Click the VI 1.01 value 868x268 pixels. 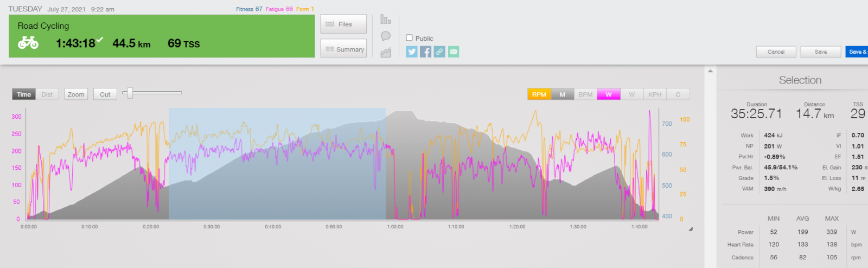point(858,146)
